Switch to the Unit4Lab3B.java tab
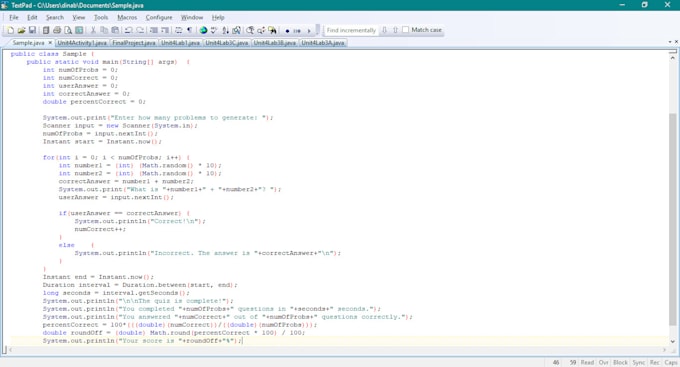 coord(275,43)
